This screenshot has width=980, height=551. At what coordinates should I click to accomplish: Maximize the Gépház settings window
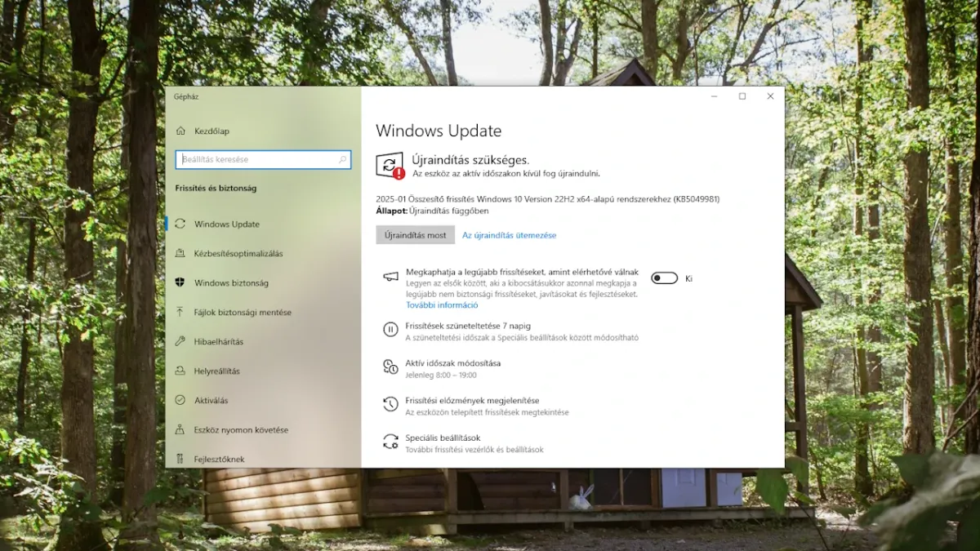pyautogui.click(x=742, y=96)
